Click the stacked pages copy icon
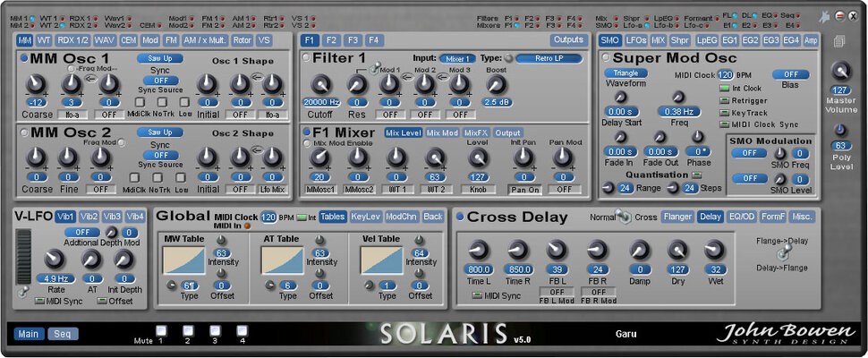 [x=840, y=41]
